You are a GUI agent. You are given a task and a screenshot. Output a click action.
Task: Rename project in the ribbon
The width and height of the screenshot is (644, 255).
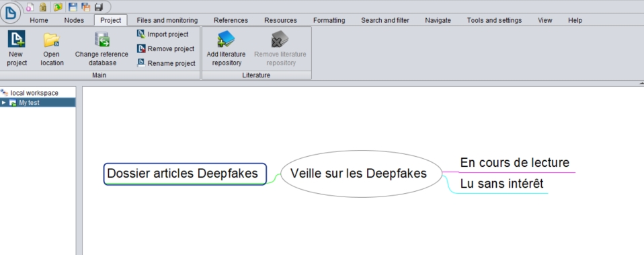point(166,63)
